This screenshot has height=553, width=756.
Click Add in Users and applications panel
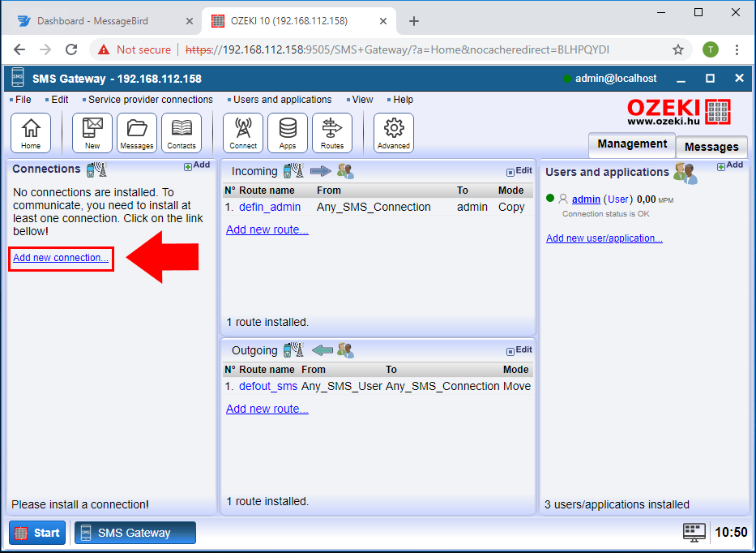coord(730,165)
